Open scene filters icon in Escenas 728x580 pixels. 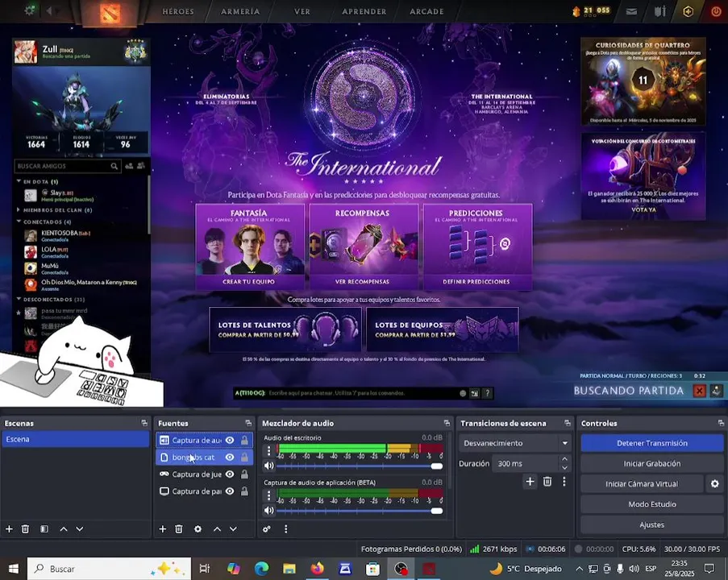44,529
